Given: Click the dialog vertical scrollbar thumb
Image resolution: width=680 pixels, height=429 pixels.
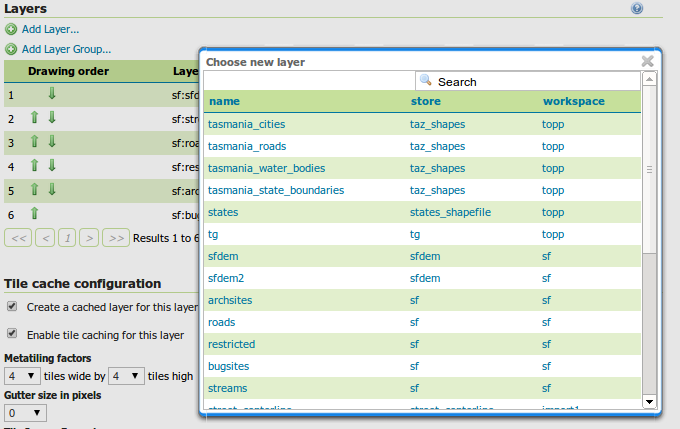Looking at the screenshot, I should coord(649,169).
